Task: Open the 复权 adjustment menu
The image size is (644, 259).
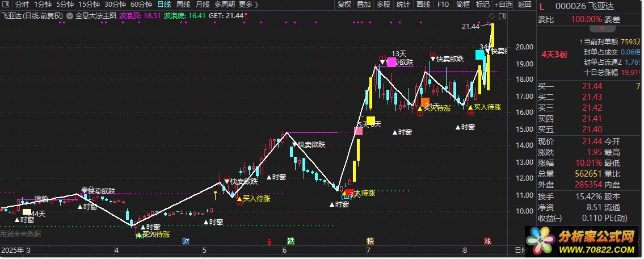Action: (344, 5)
